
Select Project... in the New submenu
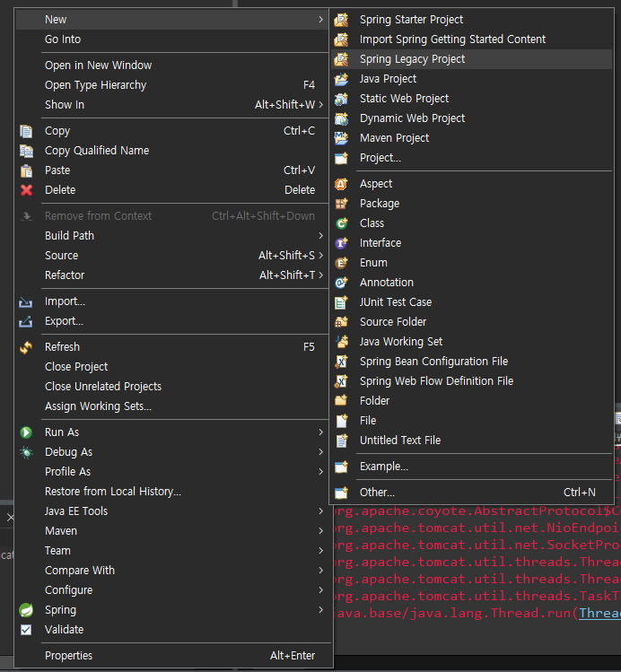click(471, 158)
